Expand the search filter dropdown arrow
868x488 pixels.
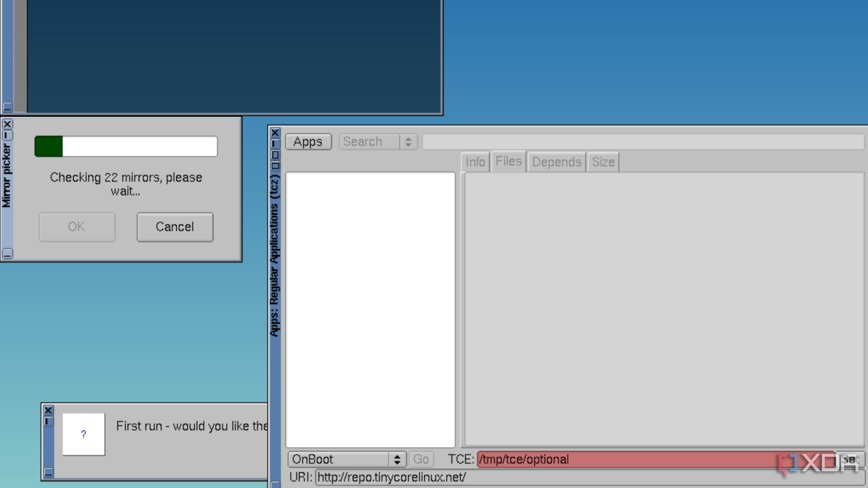409,141
